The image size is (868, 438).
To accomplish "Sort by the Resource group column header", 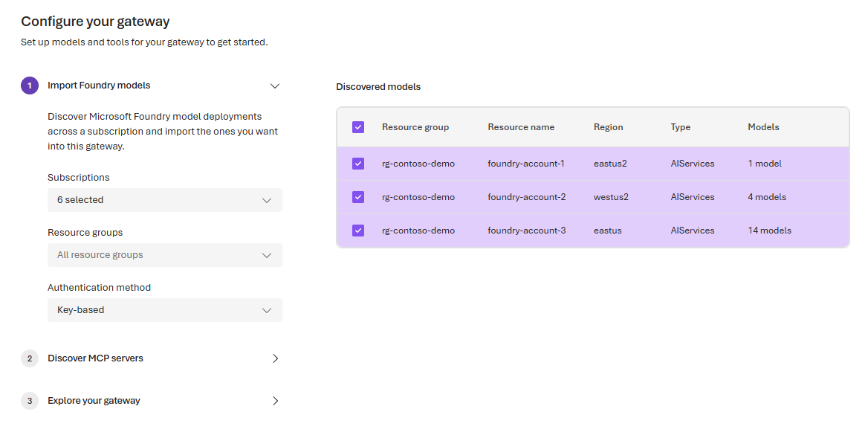I will (x=415, y=127).
